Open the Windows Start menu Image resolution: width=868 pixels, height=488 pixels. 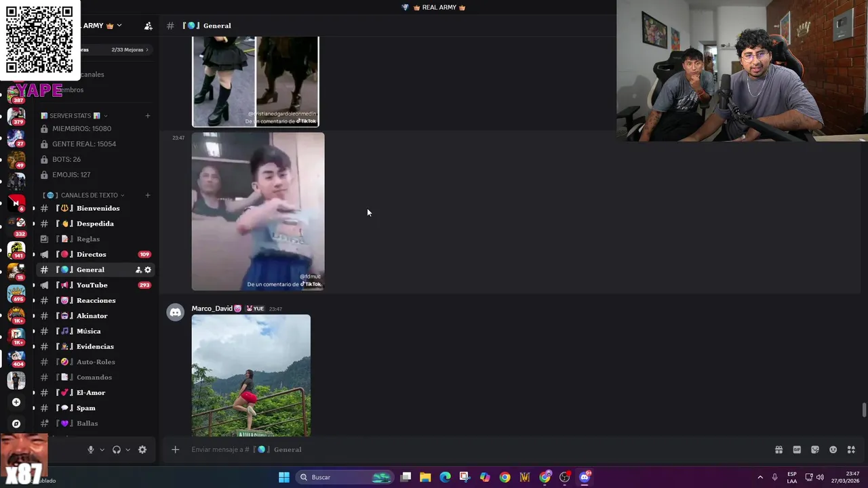click(284, 477)
